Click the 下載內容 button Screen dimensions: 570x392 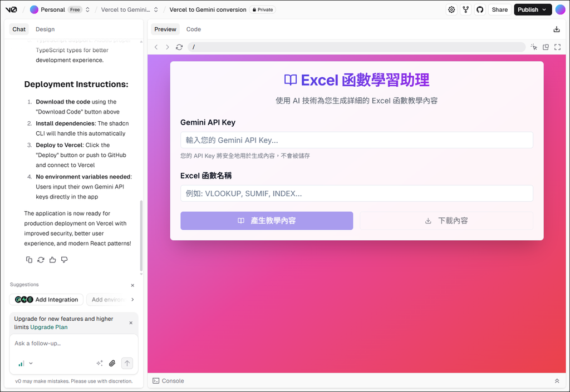coord(446,221)
